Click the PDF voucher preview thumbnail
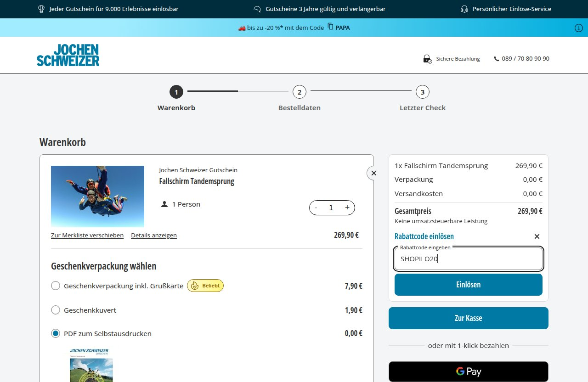The height and width of the screenshot is (382, 588). click(91, 365)
